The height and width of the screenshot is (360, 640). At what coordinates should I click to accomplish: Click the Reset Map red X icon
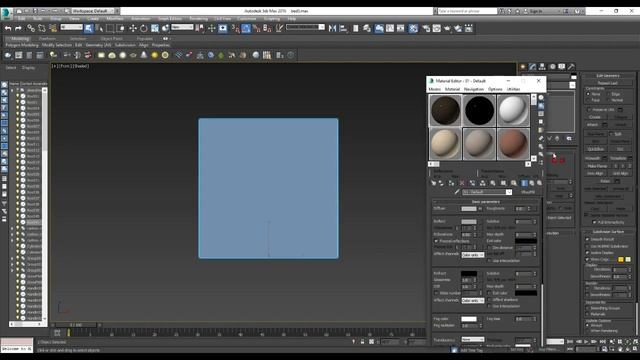coord(462,183)
